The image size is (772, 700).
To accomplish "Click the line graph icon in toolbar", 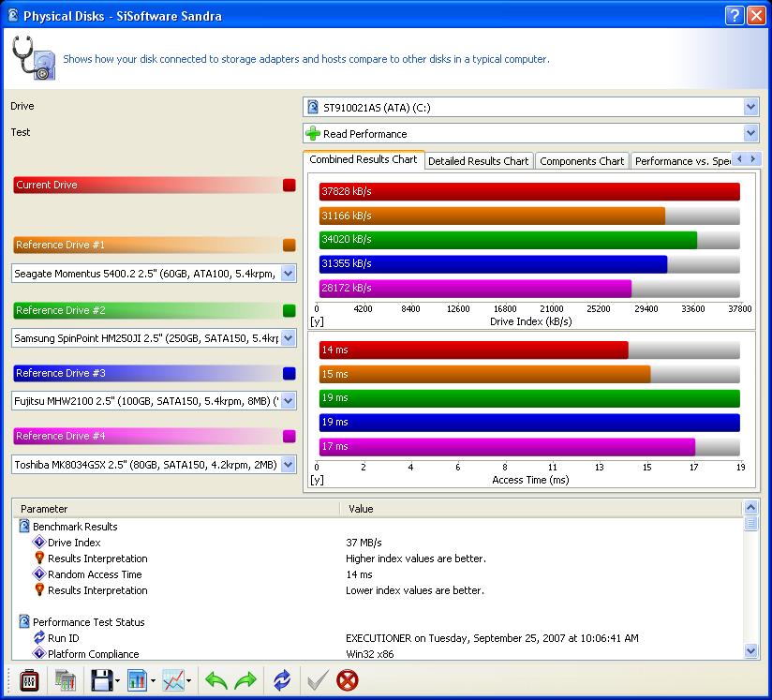I will (172, 680).
